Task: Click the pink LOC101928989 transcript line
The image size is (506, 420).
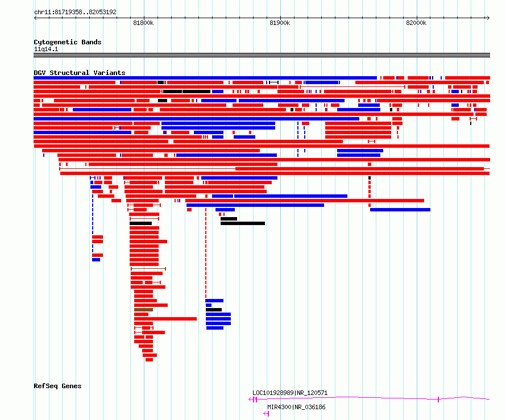Action: [x=369, y=399]
